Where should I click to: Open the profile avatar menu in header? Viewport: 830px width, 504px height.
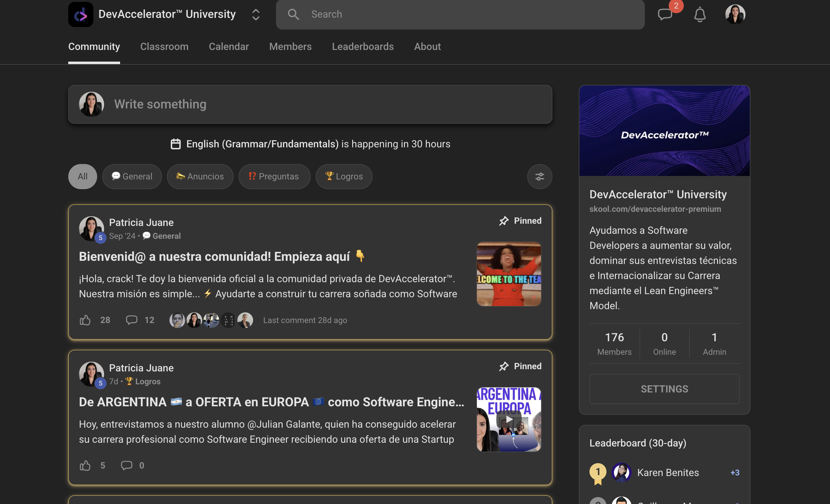[735, 14]
